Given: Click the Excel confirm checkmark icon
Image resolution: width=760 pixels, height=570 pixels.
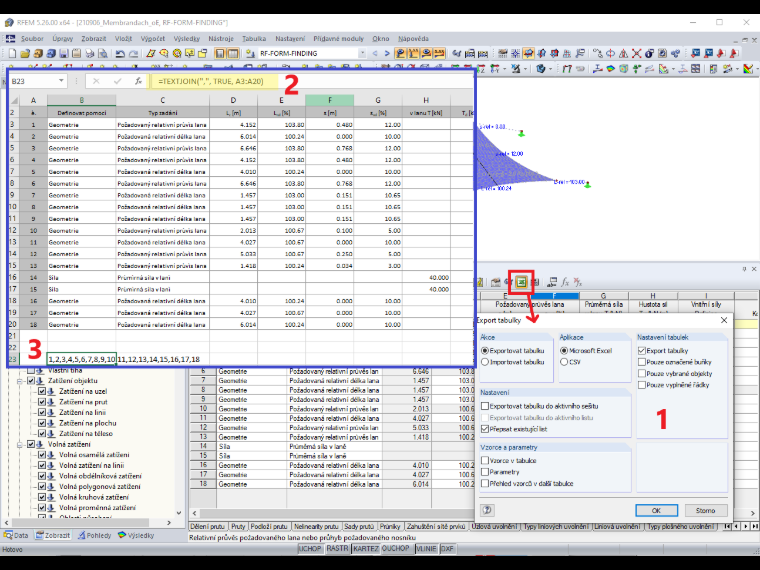Looking at the screenshot, I should click(117, 81).
